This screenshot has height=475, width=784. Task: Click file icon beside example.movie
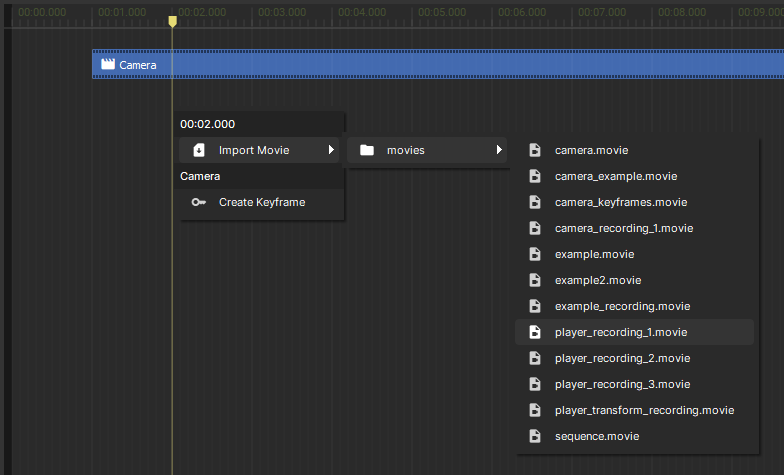click(x=534, y=254)
